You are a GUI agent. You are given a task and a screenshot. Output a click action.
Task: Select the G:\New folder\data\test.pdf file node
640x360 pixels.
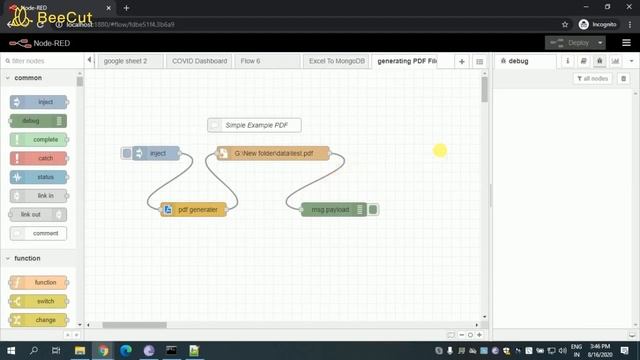tap(273, 153)
